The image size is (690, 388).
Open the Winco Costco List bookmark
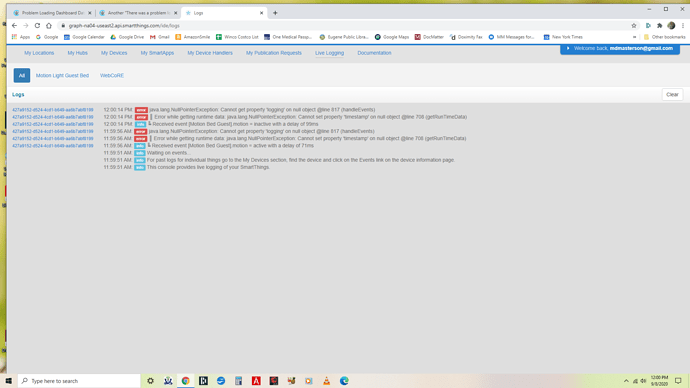pos(237,37)
